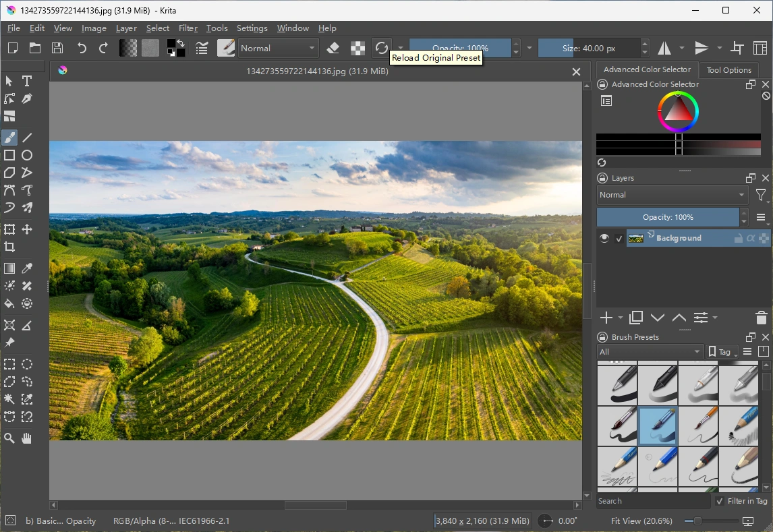
Task: Expand layer properties settings arrow
Action: coord(715,318)
